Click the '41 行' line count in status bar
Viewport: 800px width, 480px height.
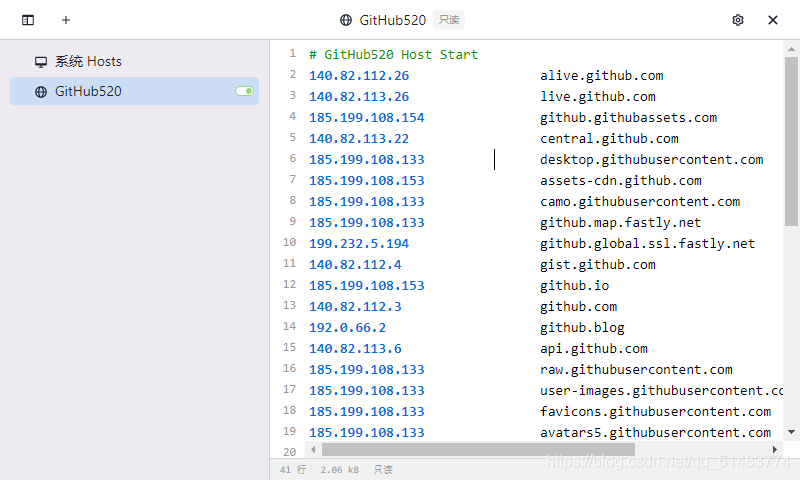293,469
